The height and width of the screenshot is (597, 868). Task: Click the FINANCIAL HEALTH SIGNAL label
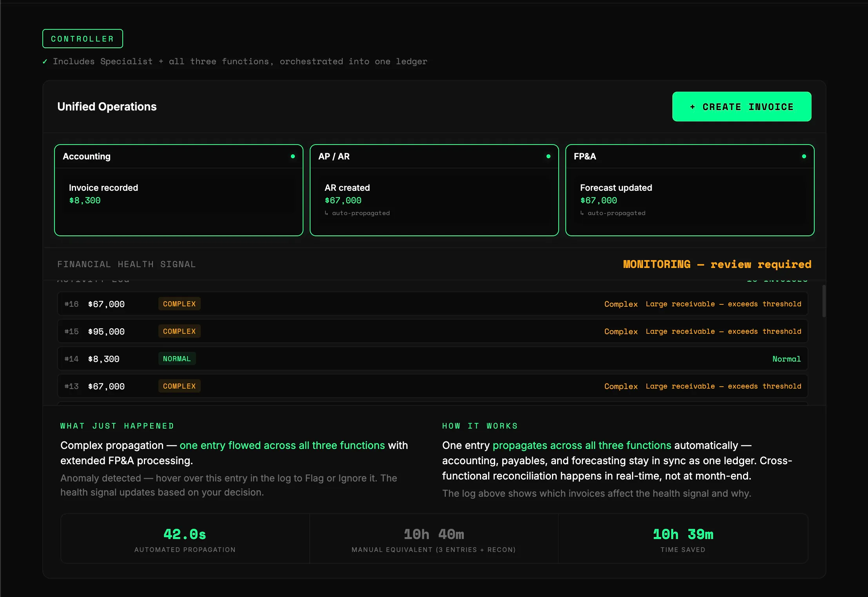pyautogui.click(x=127, y=264)
